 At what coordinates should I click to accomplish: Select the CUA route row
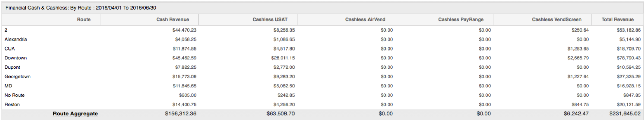(x=322, y=49)
